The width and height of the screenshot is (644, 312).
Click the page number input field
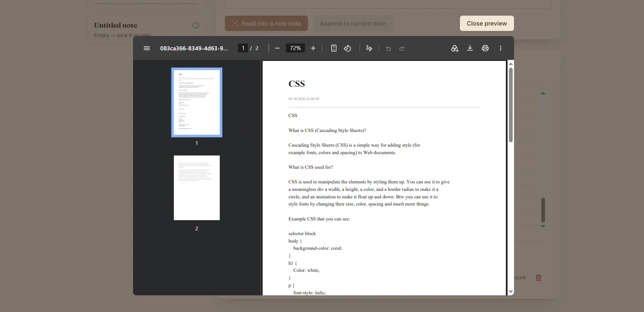click(x=243, y=48)
